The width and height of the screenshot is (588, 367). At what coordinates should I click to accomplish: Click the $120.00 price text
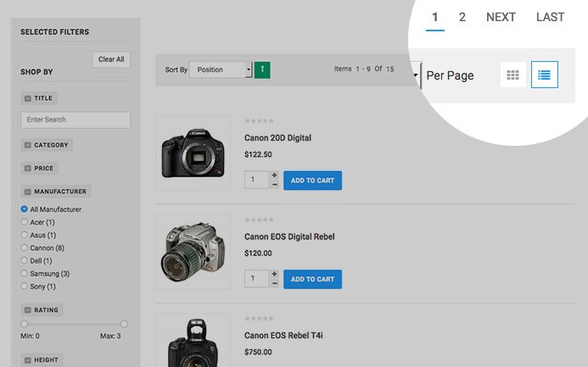click(258, 253)
